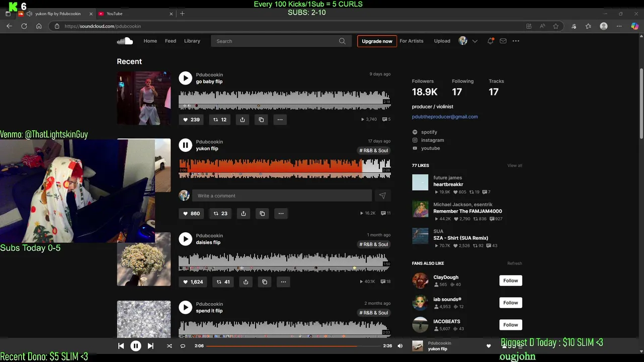Click the Upgrade now button

[x=377, y=41]
